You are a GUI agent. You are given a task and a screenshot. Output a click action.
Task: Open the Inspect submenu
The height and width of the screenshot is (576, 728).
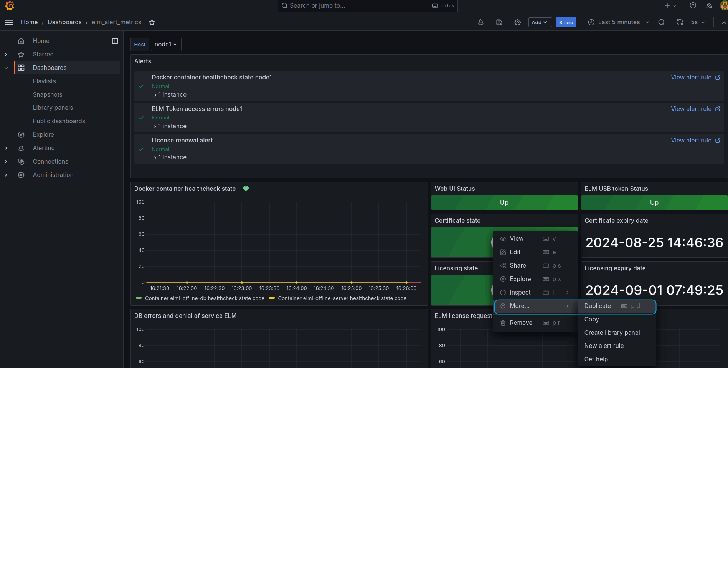[535, 293]
